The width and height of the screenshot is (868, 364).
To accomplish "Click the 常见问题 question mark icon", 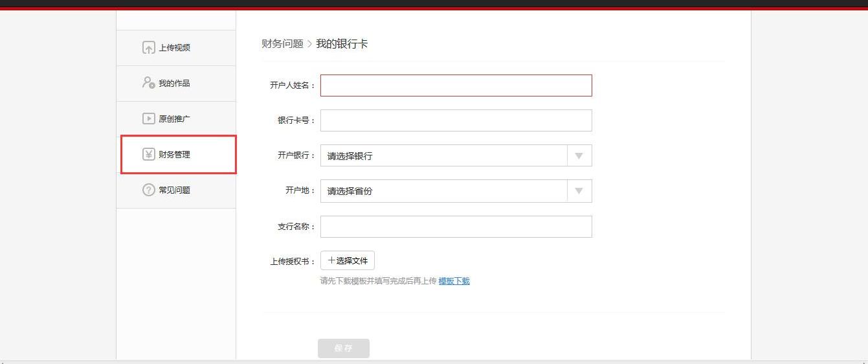I will [x=148, y=190].
